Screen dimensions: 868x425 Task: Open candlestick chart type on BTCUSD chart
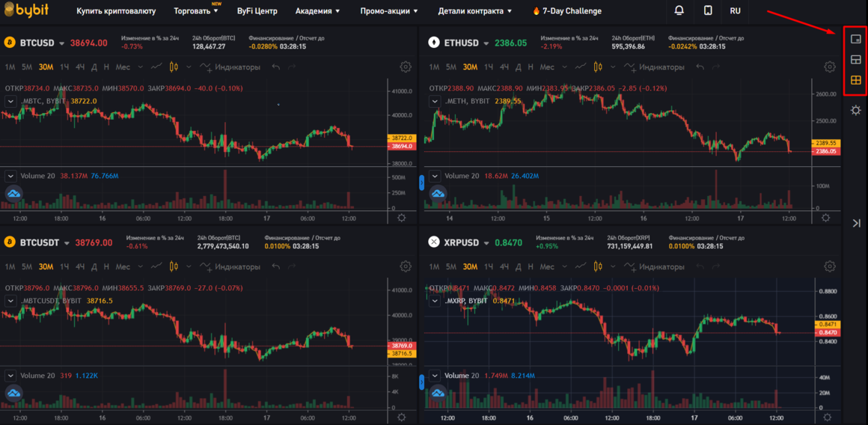point(174,67)
